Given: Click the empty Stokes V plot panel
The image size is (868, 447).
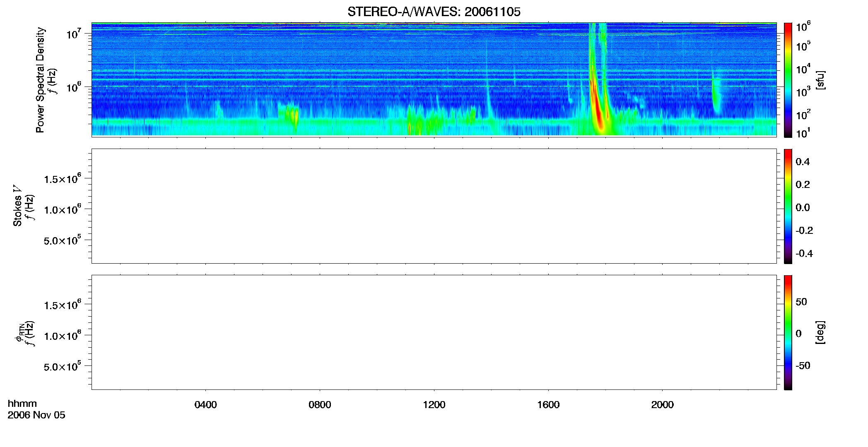Looking at the screenshot, I should click(434, 206).
